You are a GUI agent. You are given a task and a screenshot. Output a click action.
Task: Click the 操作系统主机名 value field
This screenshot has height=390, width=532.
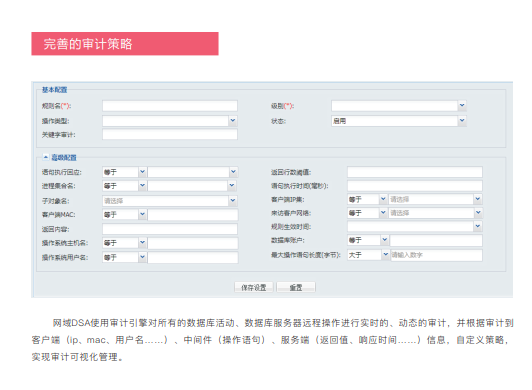click(193, 243)
